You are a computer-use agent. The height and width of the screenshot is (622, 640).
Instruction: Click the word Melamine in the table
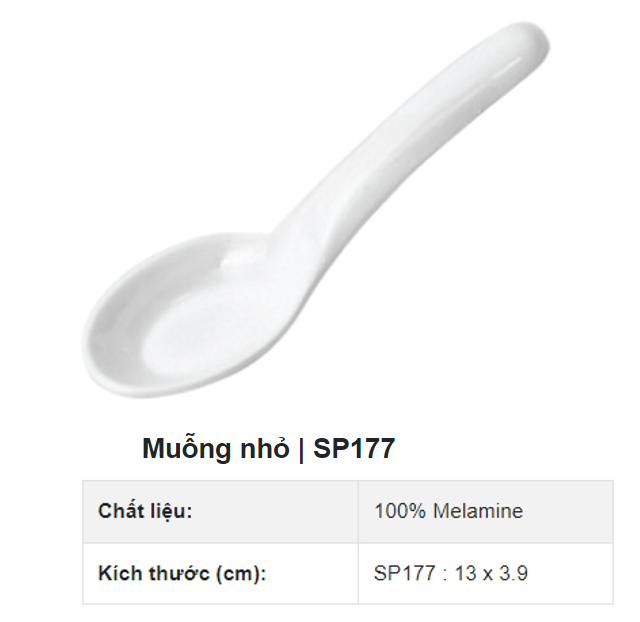click(477, 511)
